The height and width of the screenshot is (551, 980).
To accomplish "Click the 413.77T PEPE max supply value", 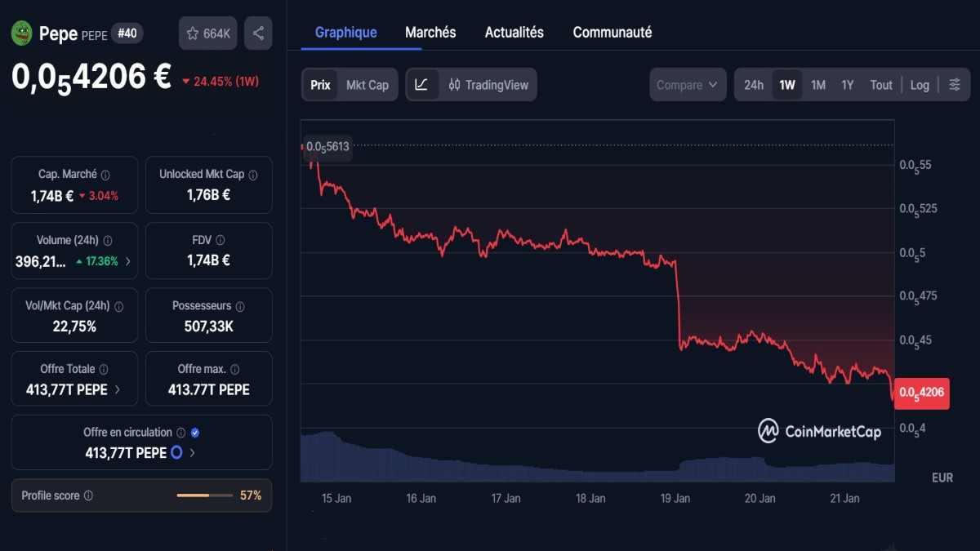I will (208, 390).
